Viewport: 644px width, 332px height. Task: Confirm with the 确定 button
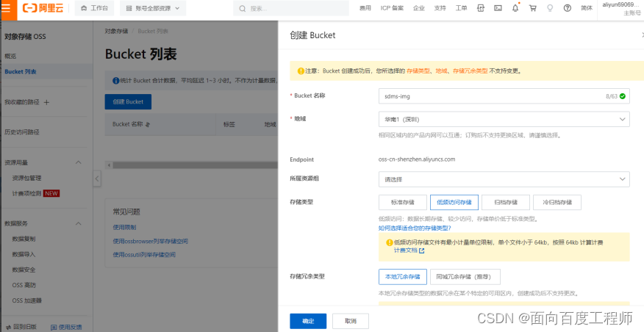(x=308, y=321)
